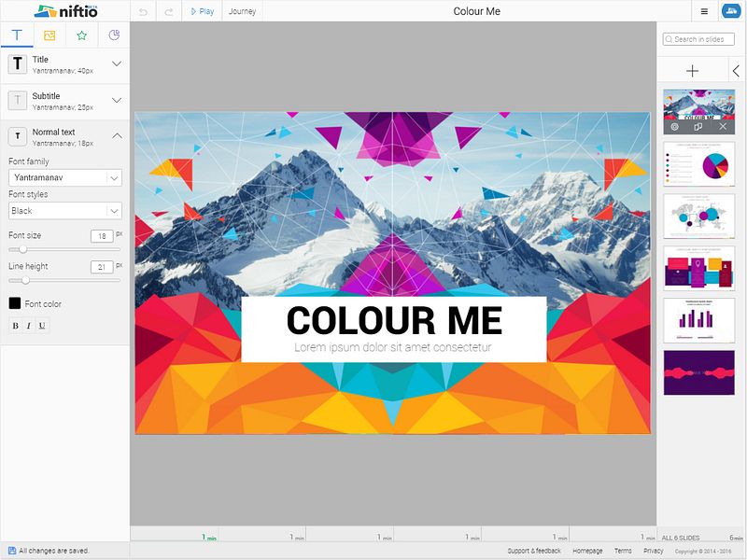Open the Font family dropdown
Viewport: 747px width, 560px height.
coord(65,177)
